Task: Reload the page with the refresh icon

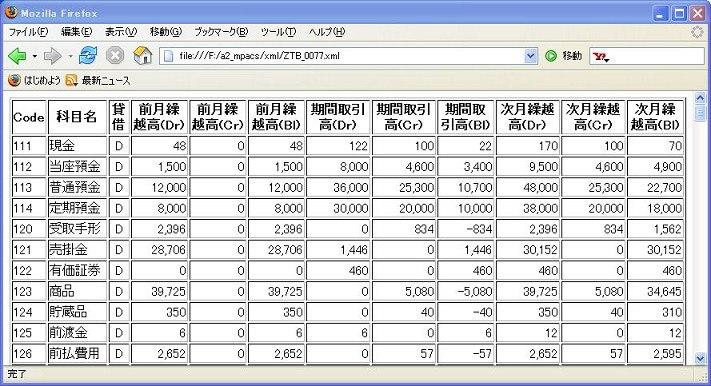Action: [x=88, y=56]
